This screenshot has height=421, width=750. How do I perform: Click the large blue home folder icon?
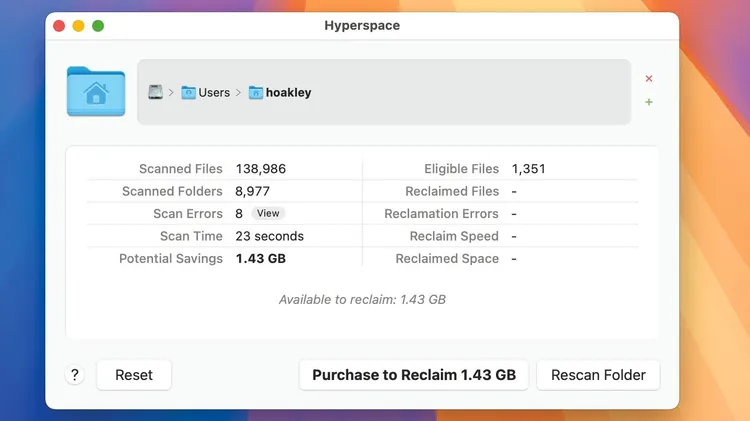pos(96,92)
